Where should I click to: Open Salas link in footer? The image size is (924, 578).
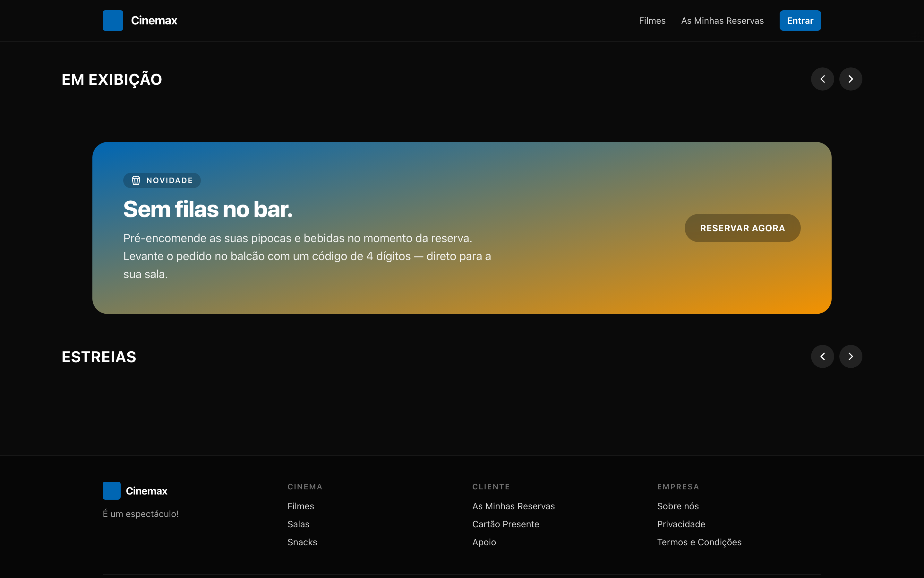point(298,524)
